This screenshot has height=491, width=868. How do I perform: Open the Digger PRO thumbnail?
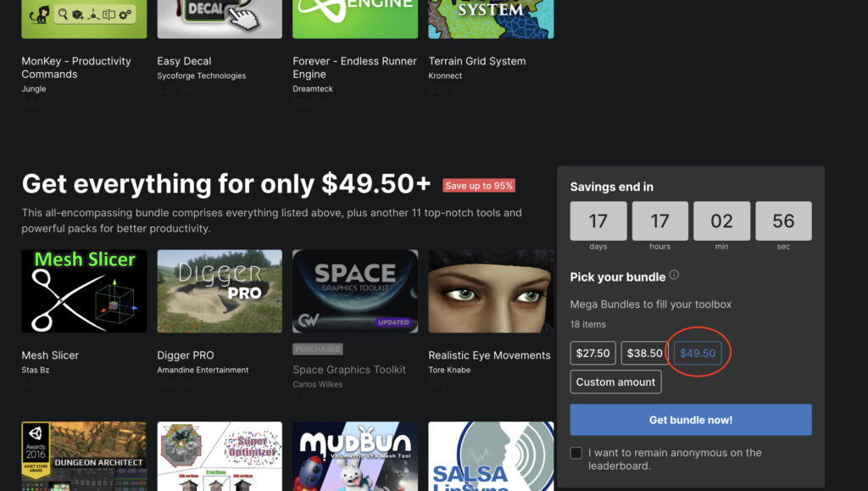(220, 291)
